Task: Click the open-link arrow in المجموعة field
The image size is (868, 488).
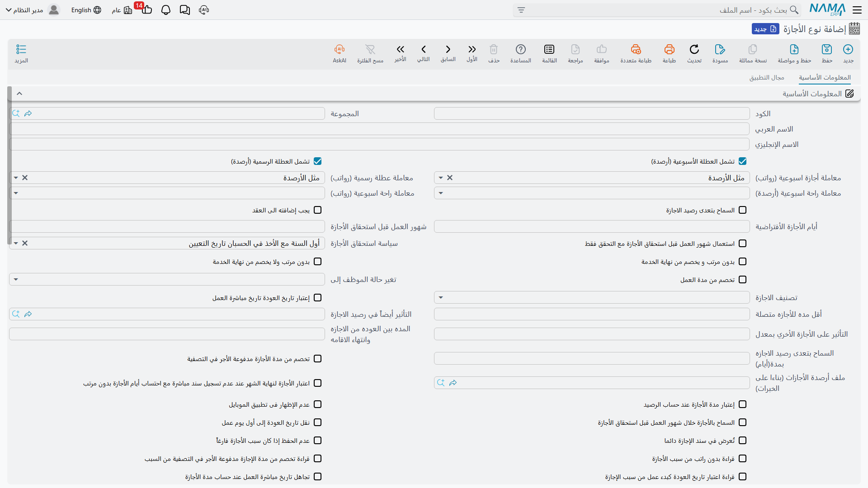Action: 28,113
